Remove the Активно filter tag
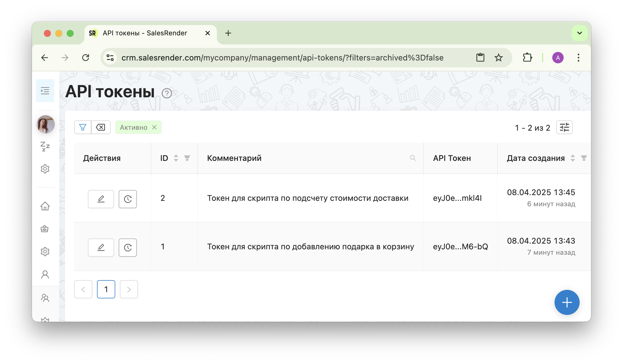 coord(154,127)
